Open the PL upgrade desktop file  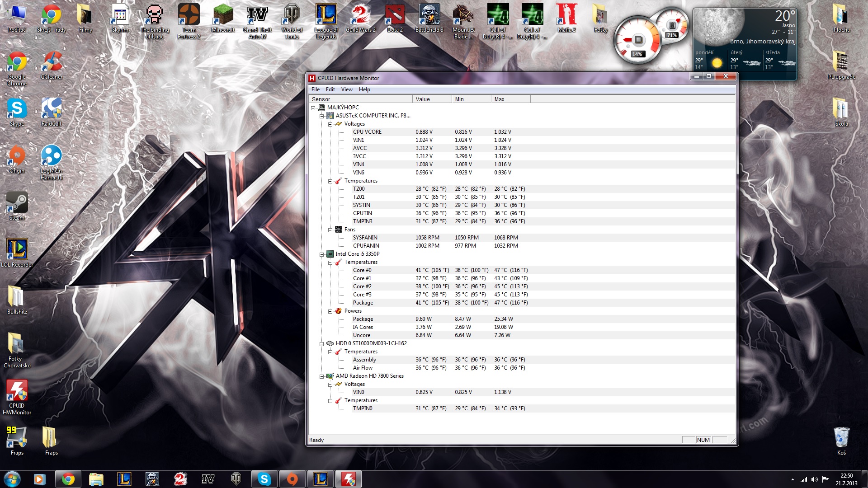pyautogui.click(x=841, y=66)
